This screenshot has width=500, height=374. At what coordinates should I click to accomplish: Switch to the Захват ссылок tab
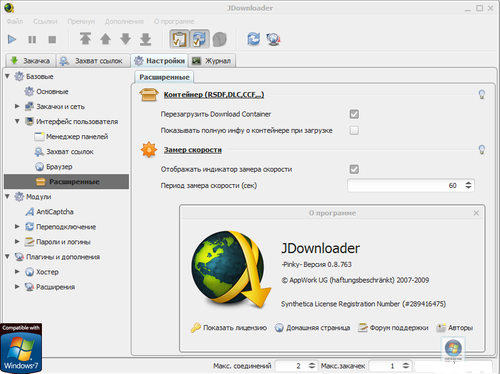tap(93, 61)
